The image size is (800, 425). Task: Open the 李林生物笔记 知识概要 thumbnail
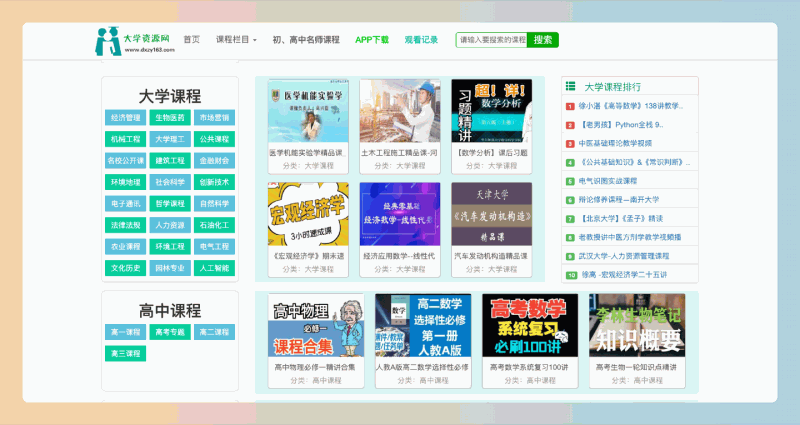(637, 326)
